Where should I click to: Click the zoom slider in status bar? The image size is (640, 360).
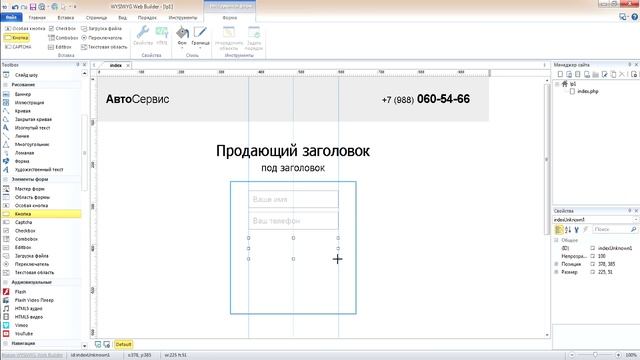(595, 356)
